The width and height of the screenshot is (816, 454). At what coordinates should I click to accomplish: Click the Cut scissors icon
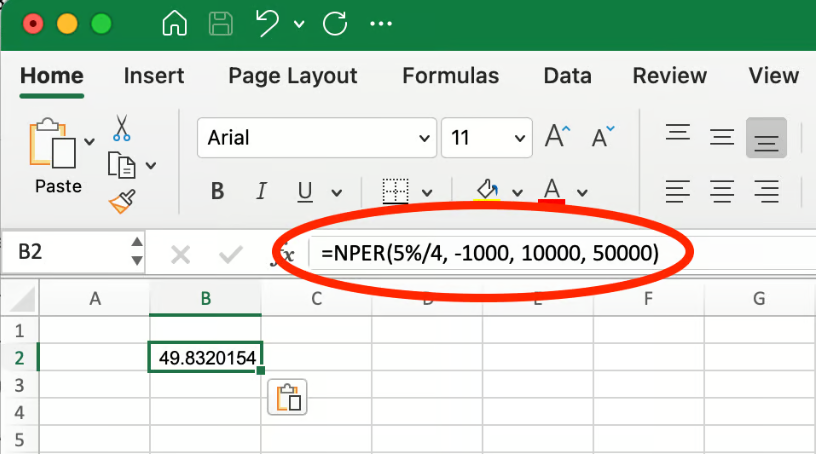point(122,128)
